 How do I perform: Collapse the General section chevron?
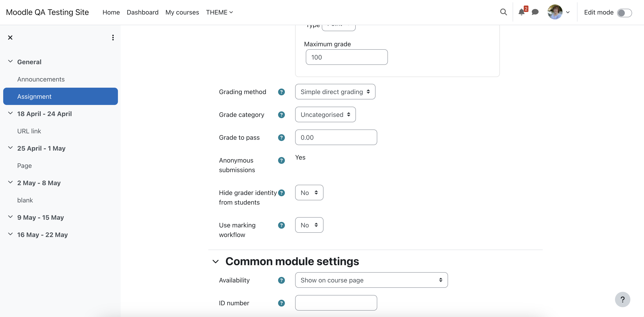click(10, 61)
